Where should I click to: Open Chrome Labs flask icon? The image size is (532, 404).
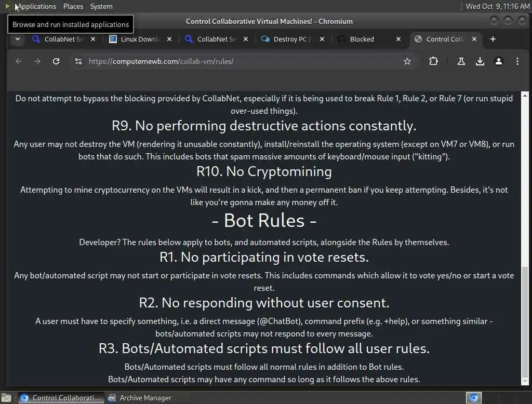pyautogui.click(x=461, y=61)
